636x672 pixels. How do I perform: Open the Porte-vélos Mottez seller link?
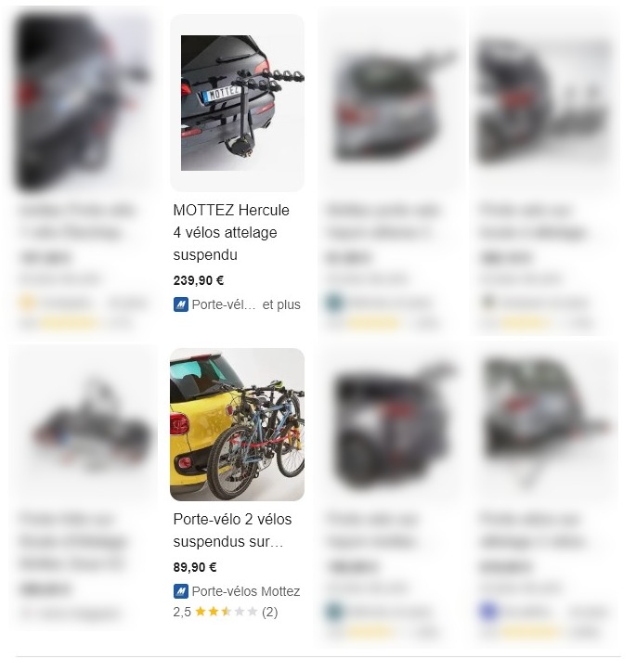[245, 591]
